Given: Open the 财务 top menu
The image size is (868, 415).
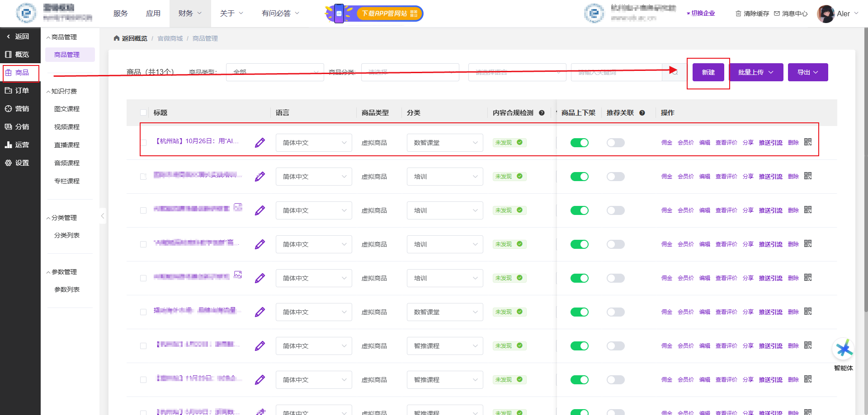Looking at the screenshot, I should point(190,14).
